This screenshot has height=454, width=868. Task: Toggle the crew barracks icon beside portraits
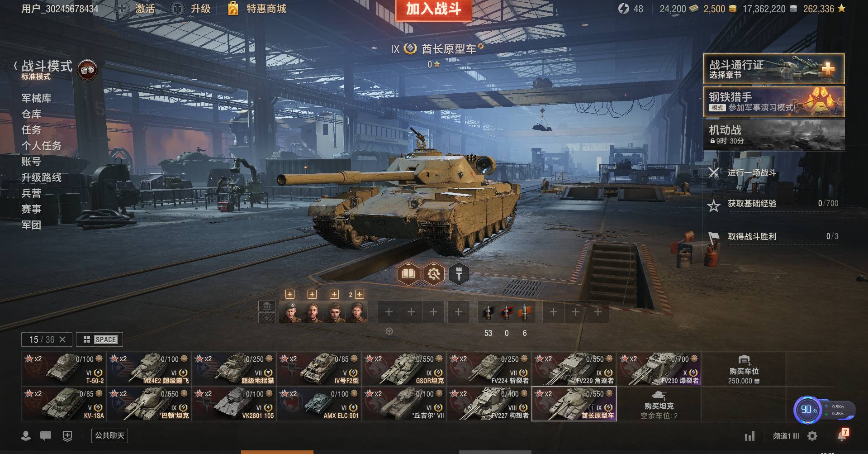(267, 306)
